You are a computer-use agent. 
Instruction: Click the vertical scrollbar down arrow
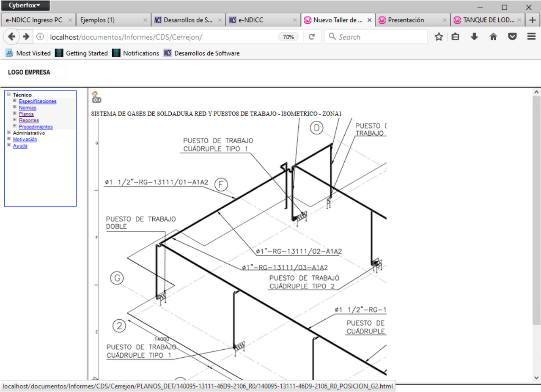pos(536,378)
